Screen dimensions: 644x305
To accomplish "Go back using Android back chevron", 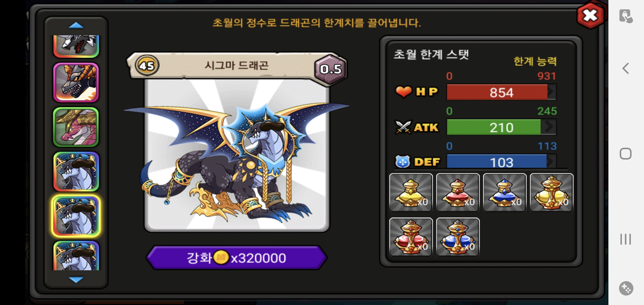I will click(x=626, y=68).
